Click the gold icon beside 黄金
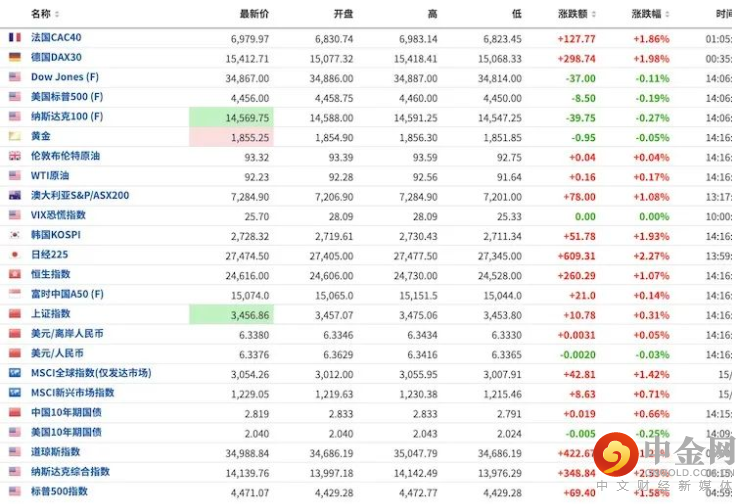The image size is (750, 504). tap(15, 136)
